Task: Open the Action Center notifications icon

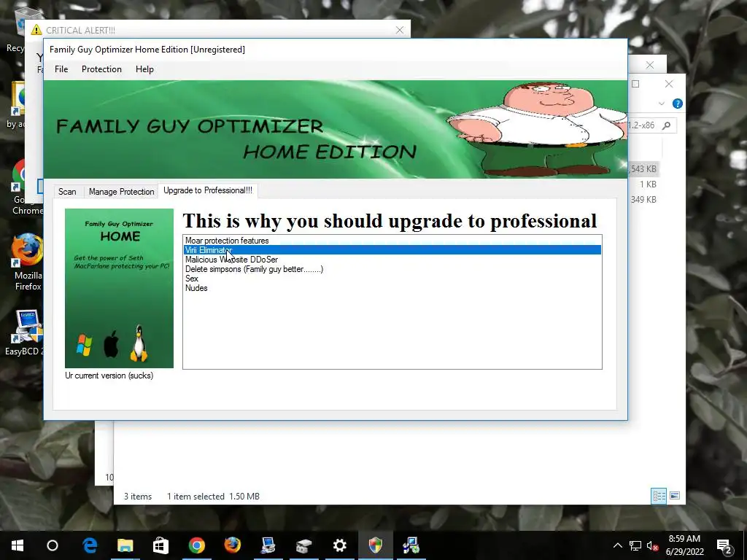Action: tap(724, 545)
